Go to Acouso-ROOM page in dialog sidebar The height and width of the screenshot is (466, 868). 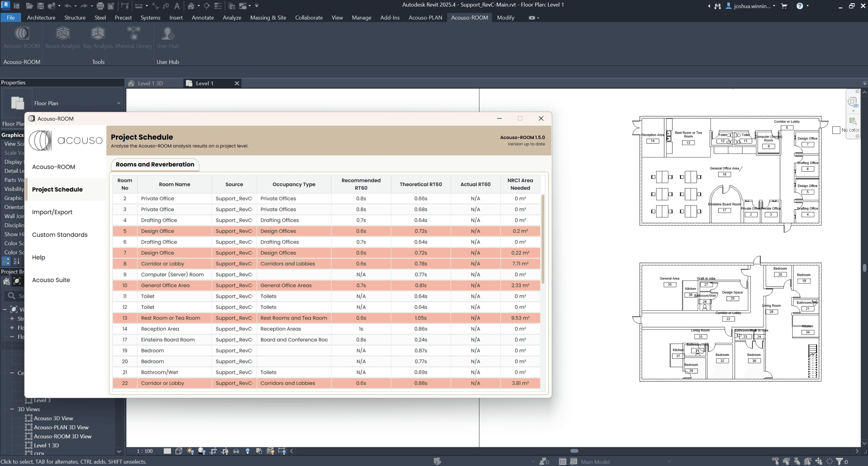coord(54,167)
